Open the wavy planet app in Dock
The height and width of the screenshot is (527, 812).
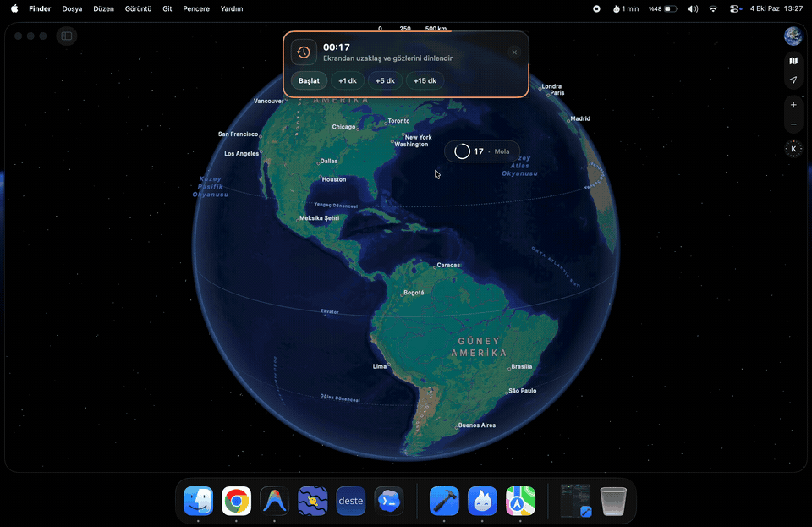(313, 501)
